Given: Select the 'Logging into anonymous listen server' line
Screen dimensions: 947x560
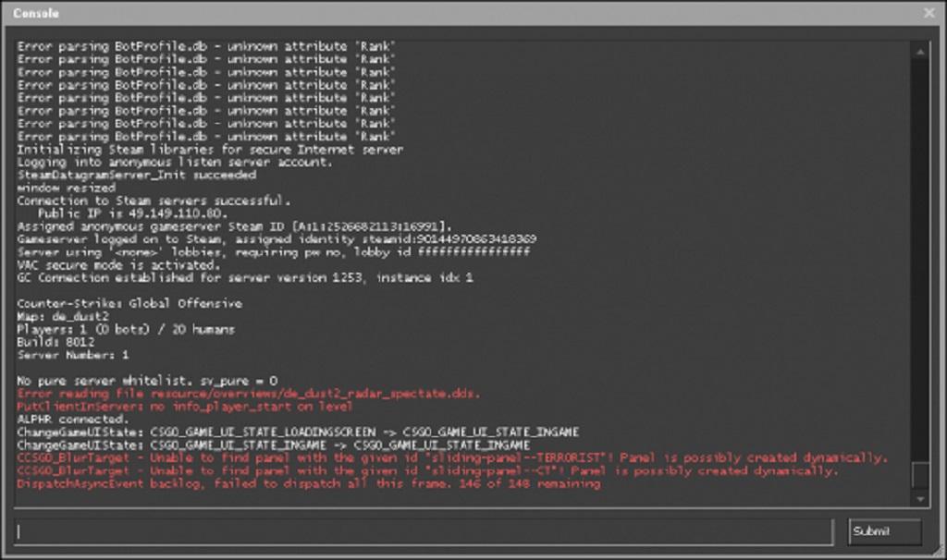Looking at the screenshot, I should pos(175,163).
